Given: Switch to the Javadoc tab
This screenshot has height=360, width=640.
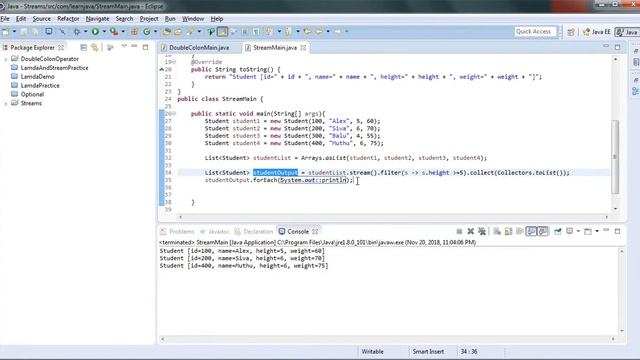Looking at the screenshot, I should (x=215, y=231).
